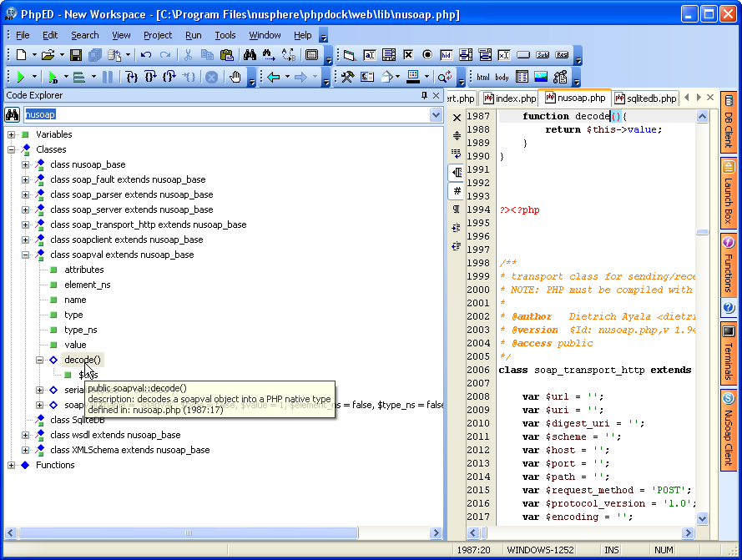
Task: Open the DB Client side panel
Action: 728,124
